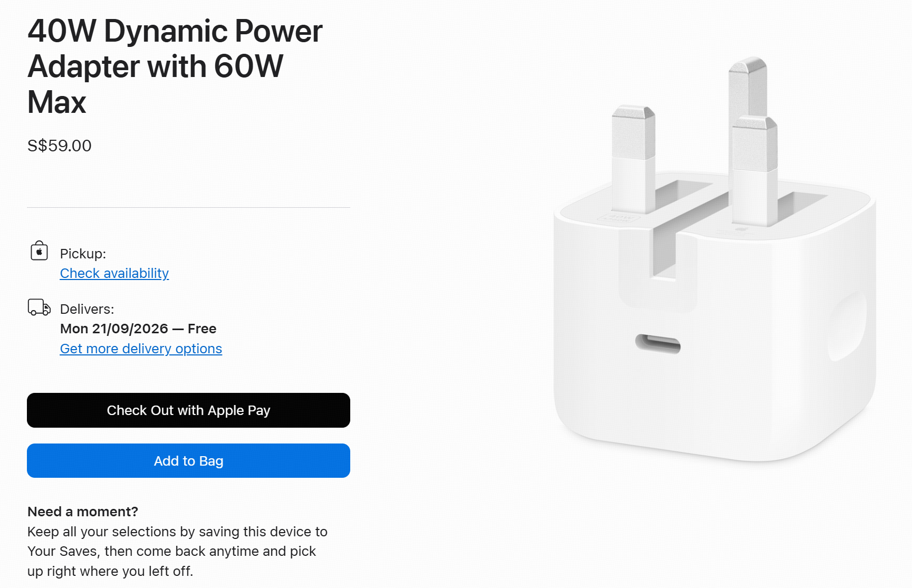Click the Need a moment? heading
The image size is (912, 588).
[x=83, y=512]
